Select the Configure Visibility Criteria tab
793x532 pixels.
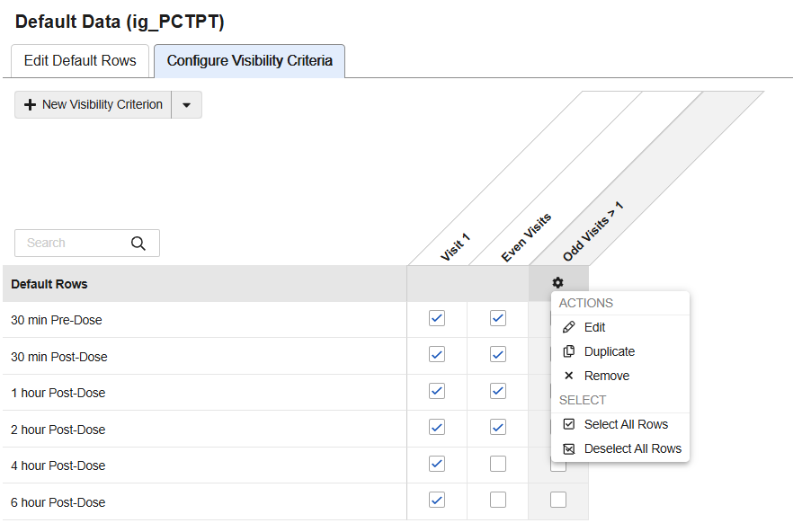[249, 61]
